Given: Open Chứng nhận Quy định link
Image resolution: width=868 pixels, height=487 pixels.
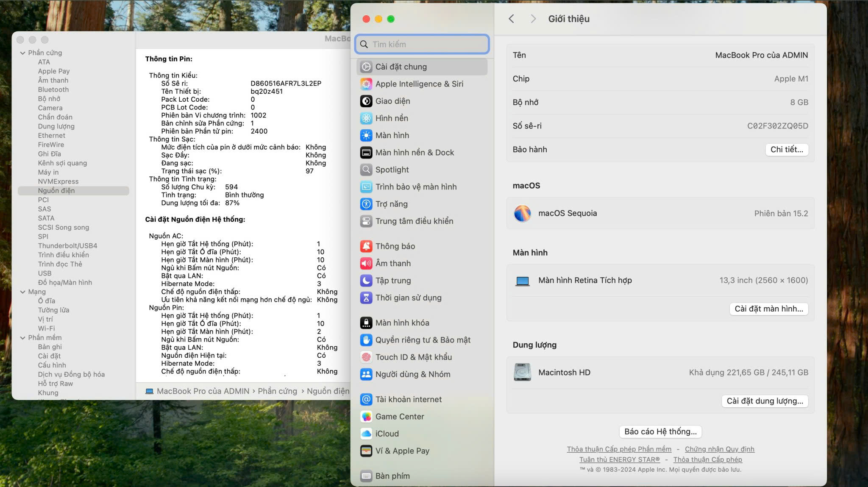Looking at the screenshot, I should [720, 449].
